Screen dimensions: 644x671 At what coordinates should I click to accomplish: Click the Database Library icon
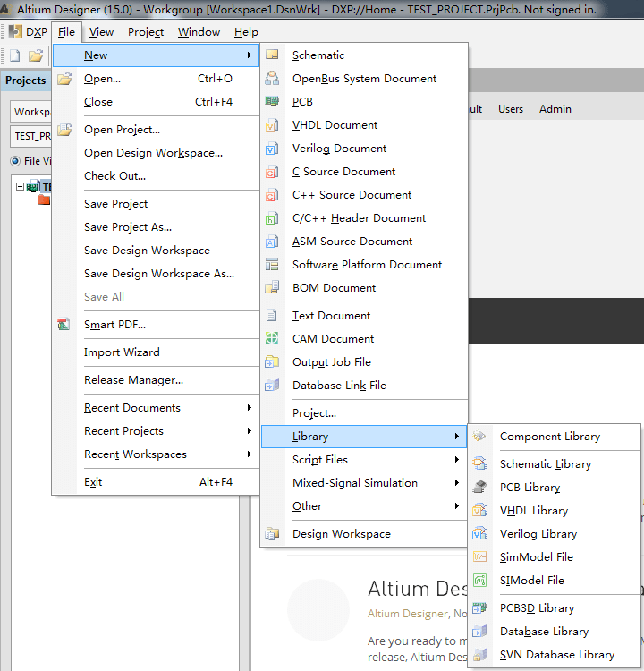pos(480,632)
